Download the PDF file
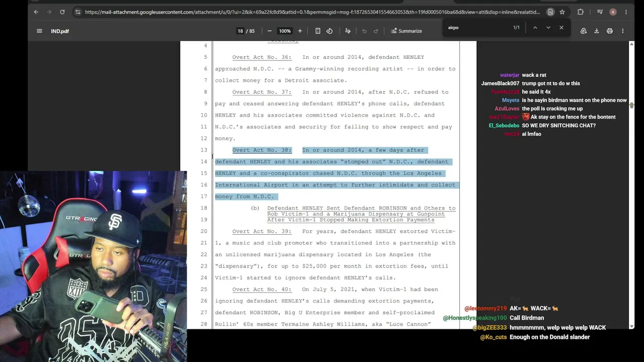Viewport: 644px width, 362px height. click(x=597, y=31)
